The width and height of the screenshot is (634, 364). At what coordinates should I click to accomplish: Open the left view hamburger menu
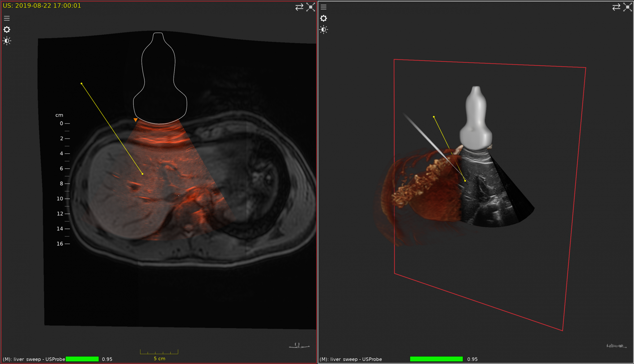coord(7,18)
